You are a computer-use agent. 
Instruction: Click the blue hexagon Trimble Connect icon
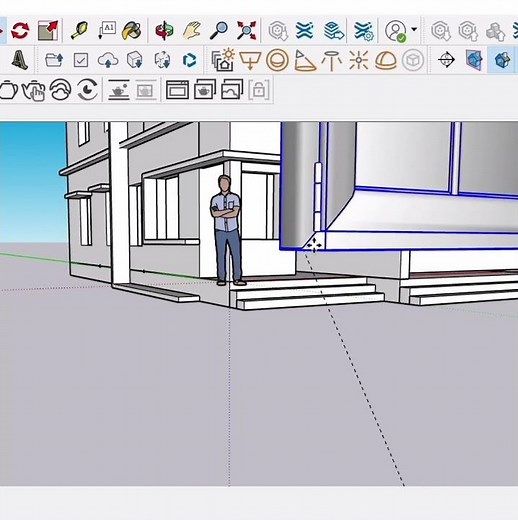coord(190,60)
